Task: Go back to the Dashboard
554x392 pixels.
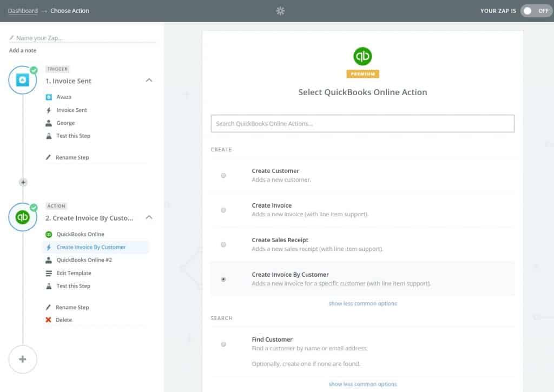Action: click(x=22, y=10)
